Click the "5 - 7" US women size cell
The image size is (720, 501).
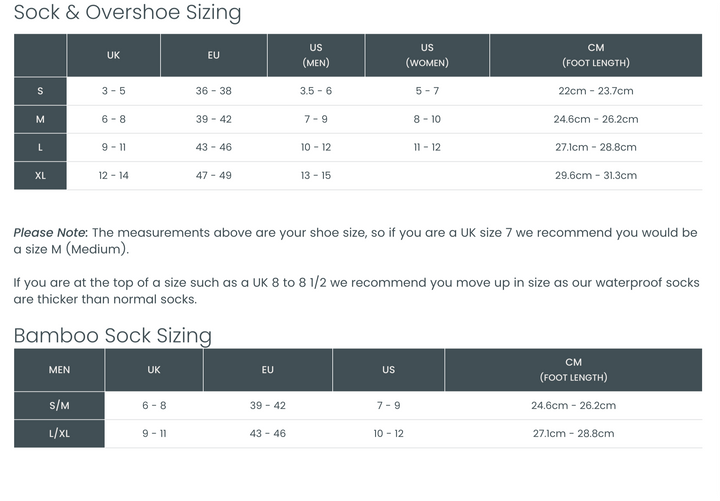[427, 91]
